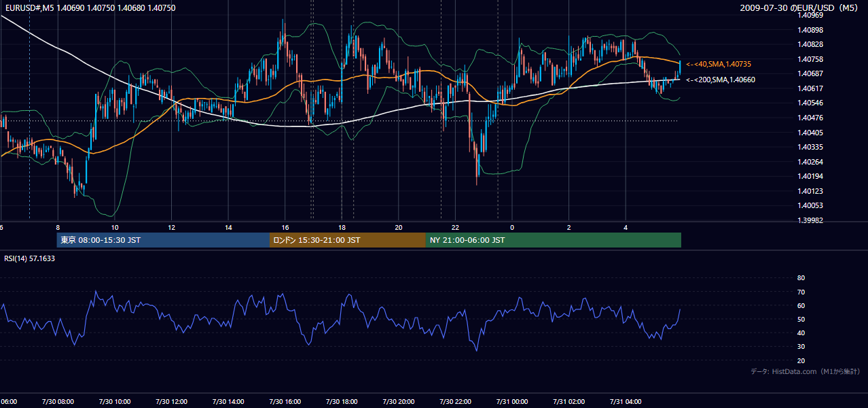Click price axis value 1.40053
The image size is (868, 408).
[x=810, y=205]
